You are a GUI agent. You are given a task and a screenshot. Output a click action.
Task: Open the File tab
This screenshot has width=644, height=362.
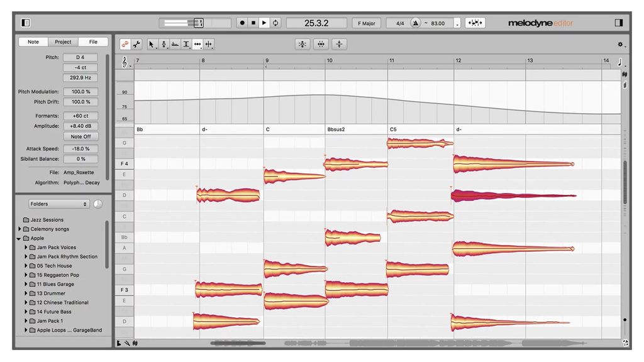(x=93, y=41)
